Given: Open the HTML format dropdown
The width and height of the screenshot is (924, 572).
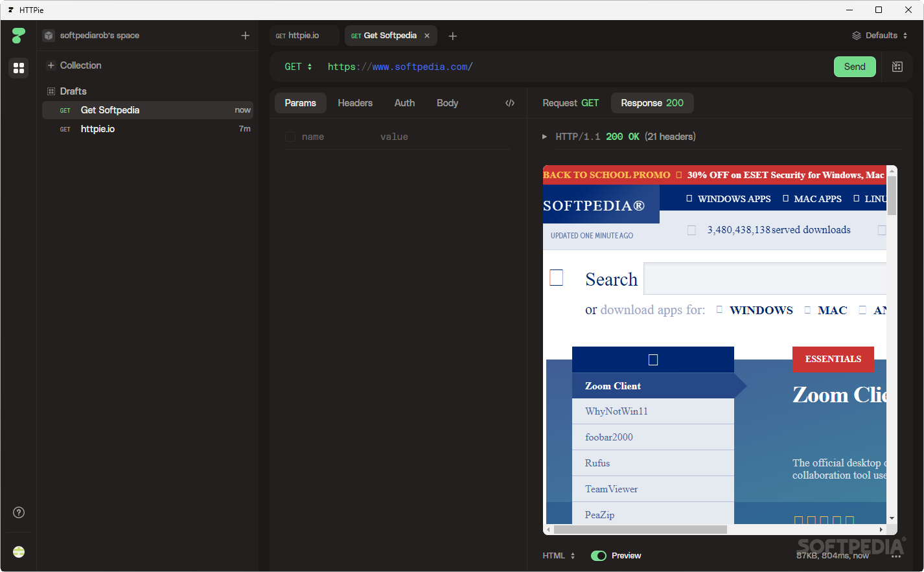Looking at the screenshot, I should (559, 556).
